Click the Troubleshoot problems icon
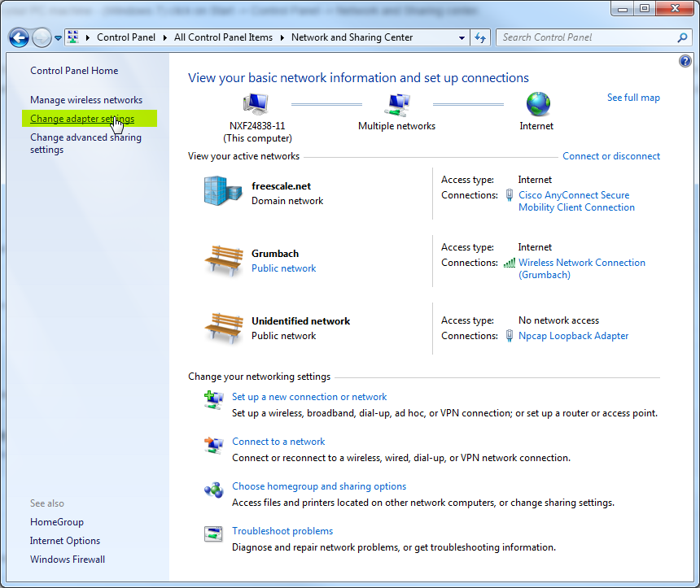 [x=212, y=534]
